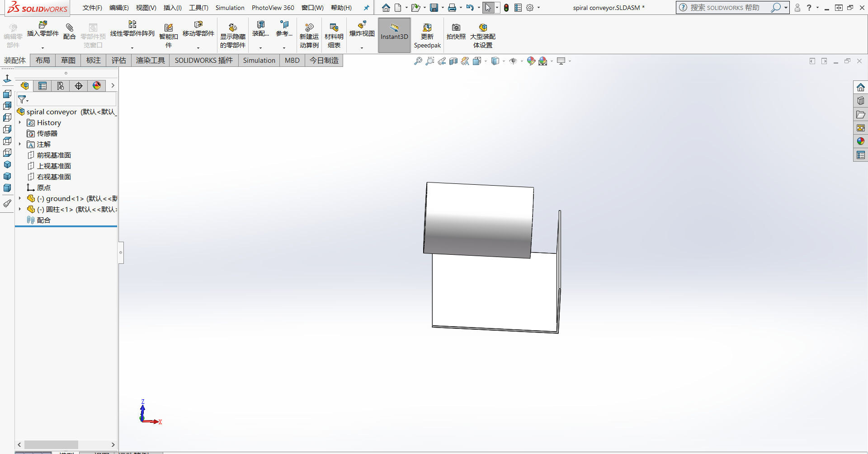The height and width of the screenshot is (454, 868).
Task: Open the help question mark menu
Action: click(809, 8)
